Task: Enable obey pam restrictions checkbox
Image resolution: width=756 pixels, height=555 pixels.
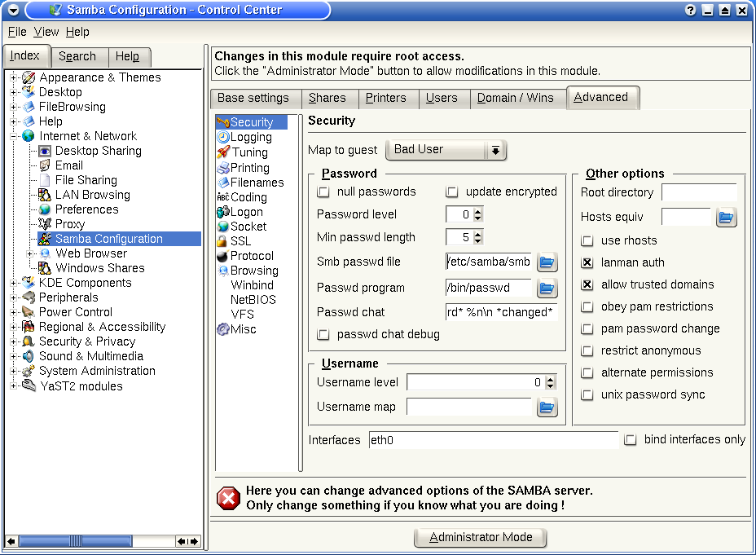Action: pos(587,306)
